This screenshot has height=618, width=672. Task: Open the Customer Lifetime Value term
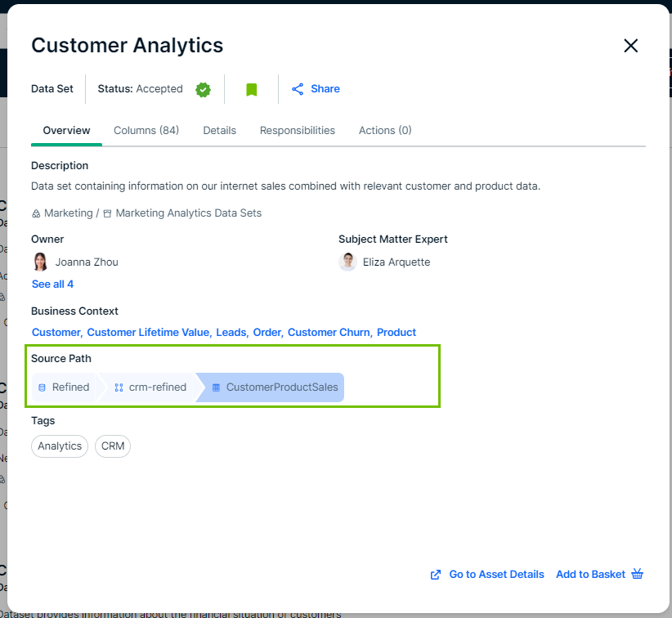pos(149,333)
